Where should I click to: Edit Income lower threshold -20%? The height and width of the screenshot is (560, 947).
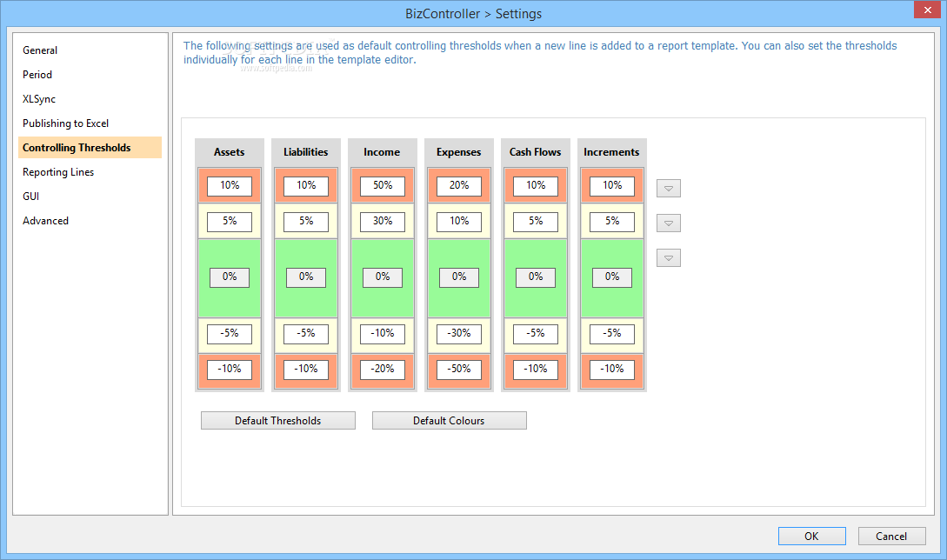(383, 369)
